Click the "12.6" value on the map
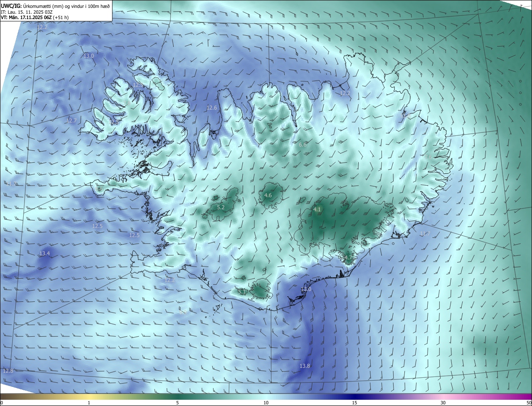Viewport: 532px width, 406px height. click(212, 108)
